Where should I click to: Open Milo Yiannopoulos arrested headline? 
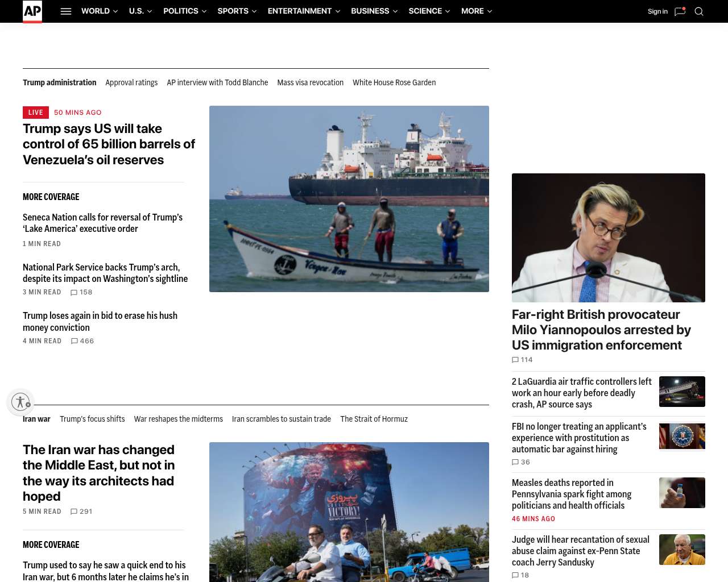pos(601,330)
